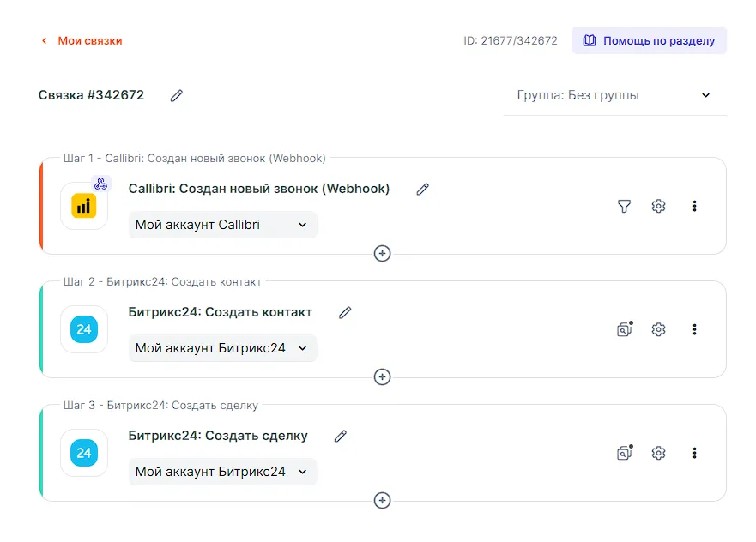Open data preview icon for Создать сделку step

[x=624, y=453]
